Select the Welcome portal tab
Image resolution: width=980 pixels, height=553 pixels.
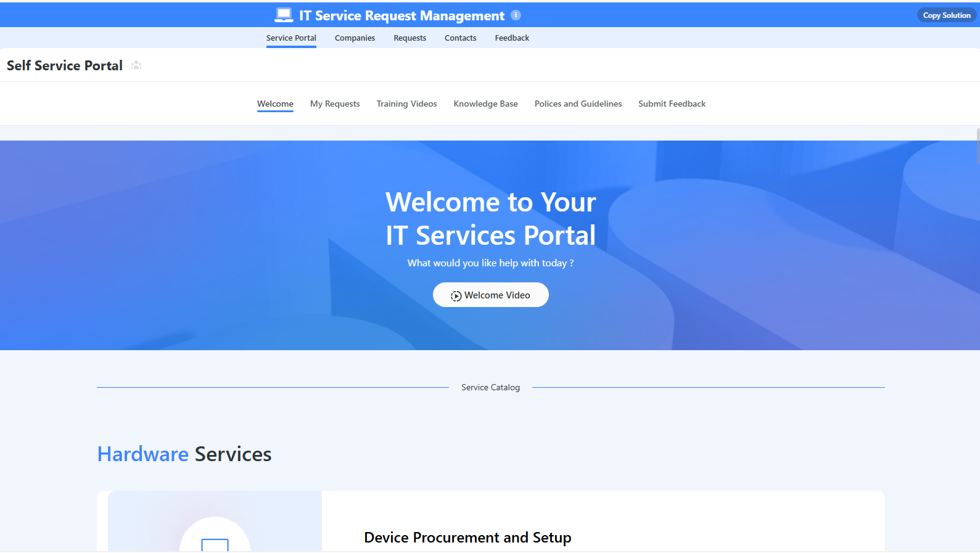point(275,104)
